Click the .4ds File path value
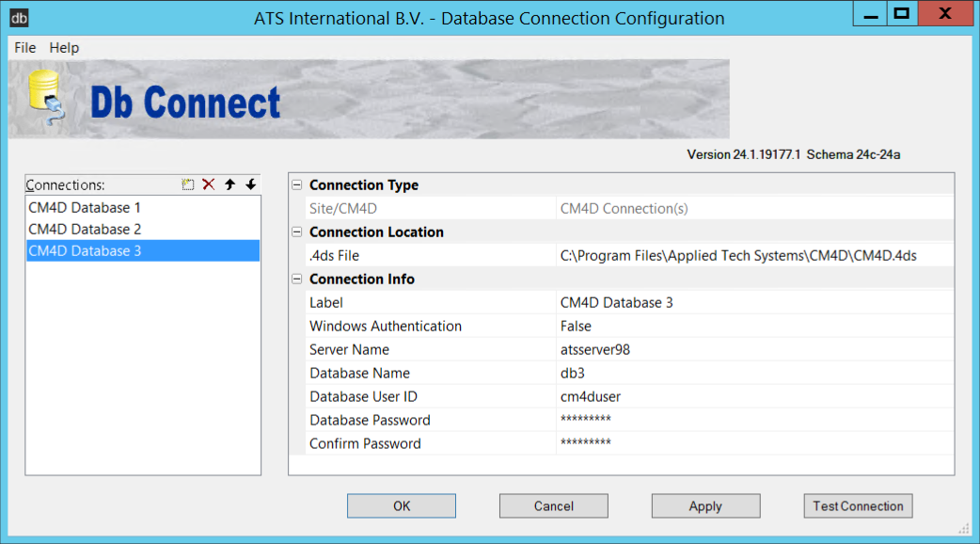The height and width of the screenshot is (544, 980). [x=755, y=256]
